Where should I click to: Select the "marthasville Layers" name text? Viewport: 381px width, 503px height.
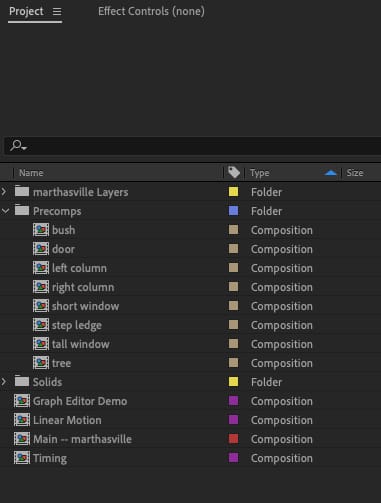[80, 192]
